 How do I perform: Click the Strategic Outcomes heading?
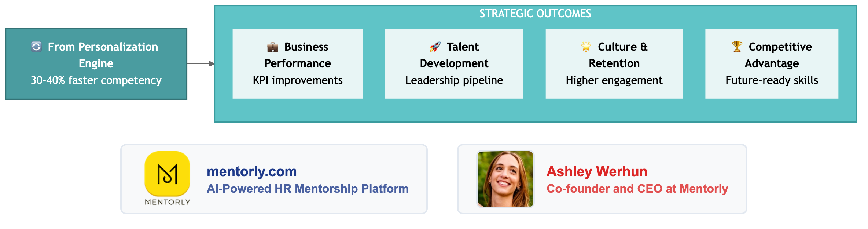(x=535, y=14)
